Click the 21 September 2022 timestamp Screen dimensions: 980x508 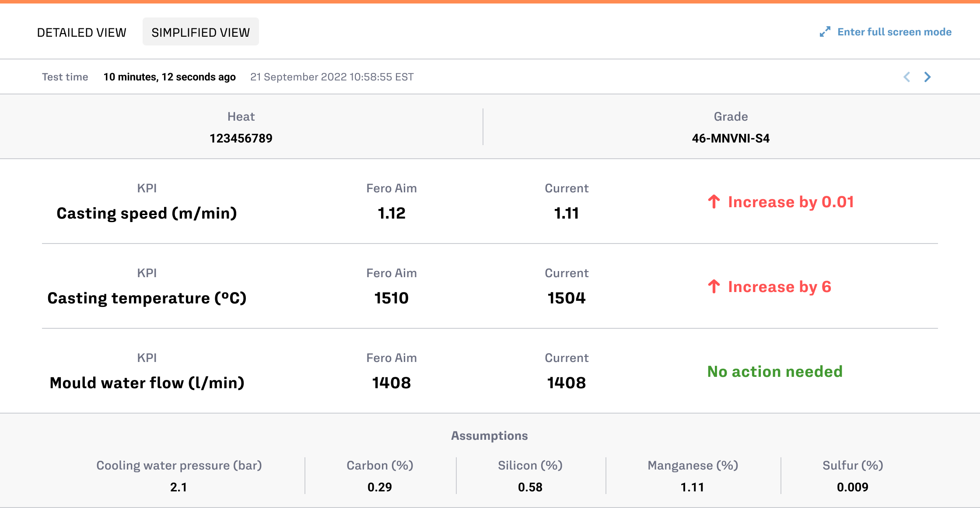(x=332, y=77)
